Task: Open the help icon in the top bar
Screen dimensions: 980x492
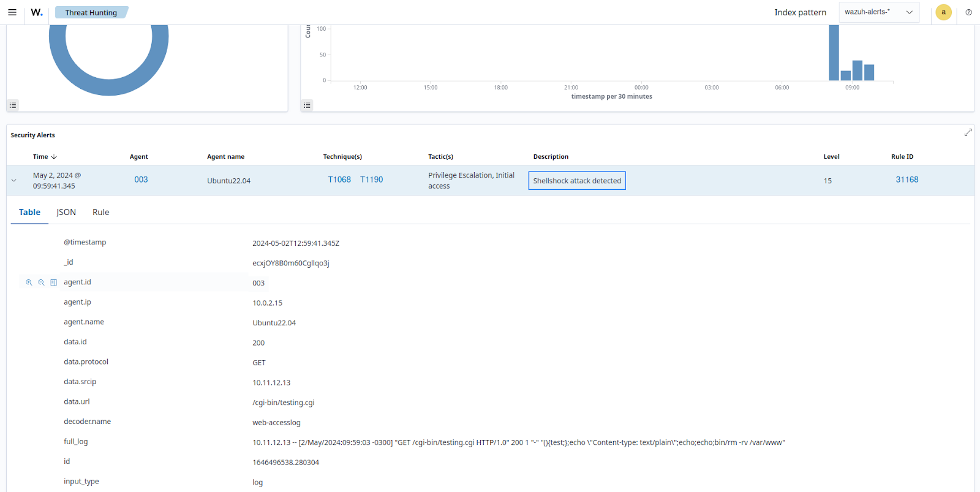Action: [968, 12]
